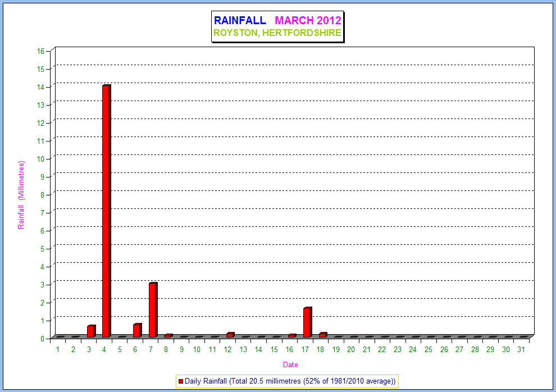The width and height of the screenshot is (556, 392).
Task: Click the 'RAINFALL' title text
Action: tap(240, 21)
